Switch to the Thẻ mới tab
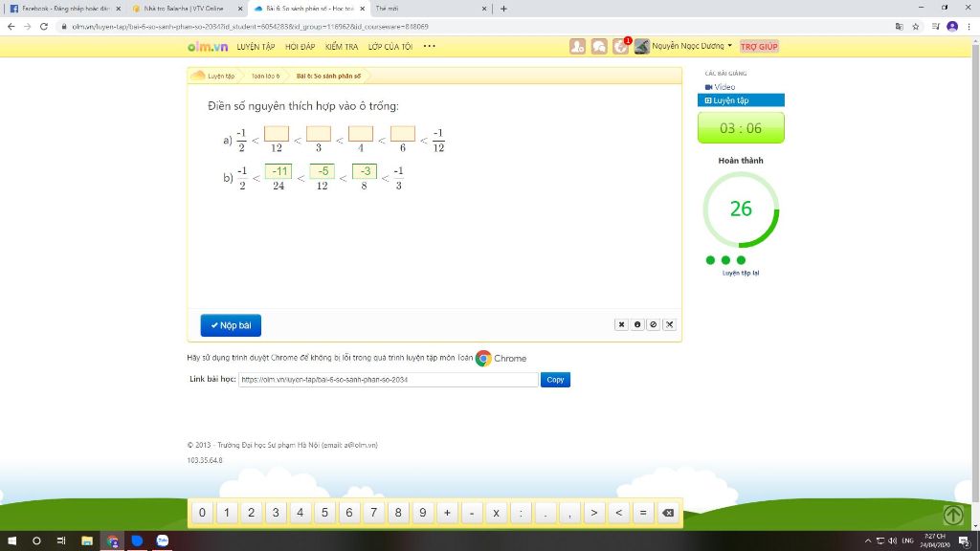980x551 pixels. (430, 9)
